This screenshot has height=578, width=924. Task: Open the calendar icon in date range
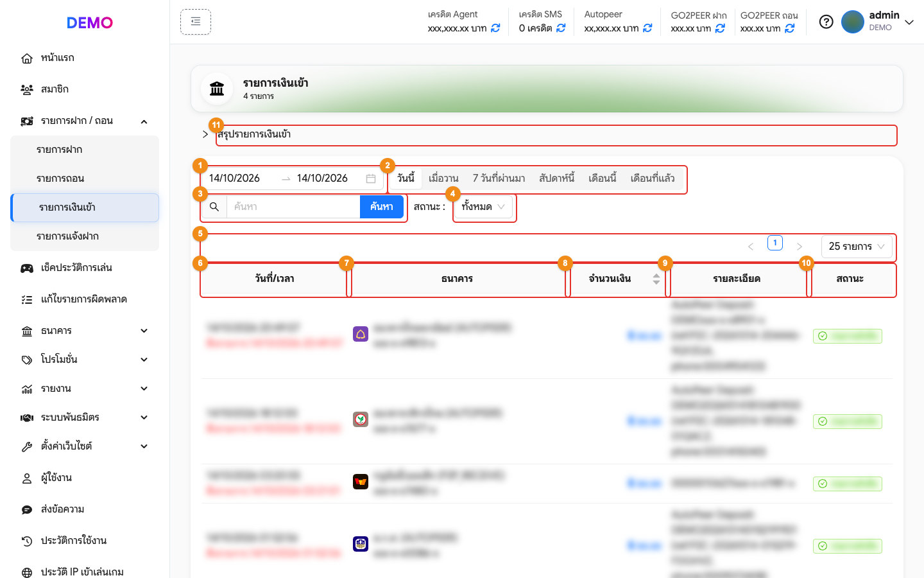pos(371,179)
